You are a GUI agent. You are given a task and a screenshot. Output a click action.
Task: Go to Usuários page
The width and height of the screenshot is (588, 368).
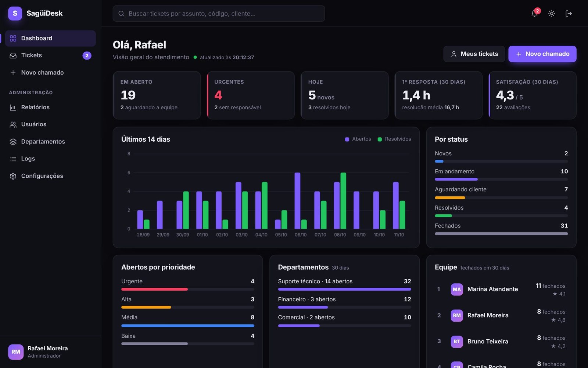coord(50,124)
